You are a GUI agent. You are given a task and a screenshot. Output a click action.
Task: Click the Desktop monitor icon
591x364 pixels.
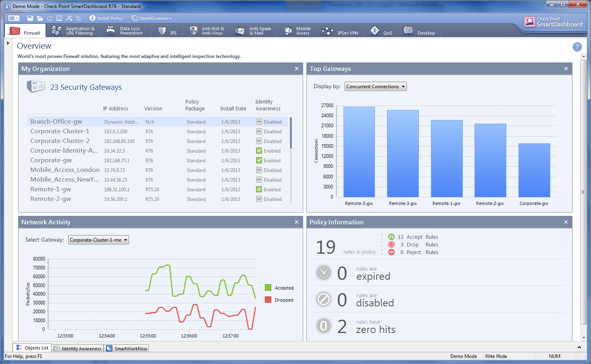pyautogui.click(x=408, y=31)
